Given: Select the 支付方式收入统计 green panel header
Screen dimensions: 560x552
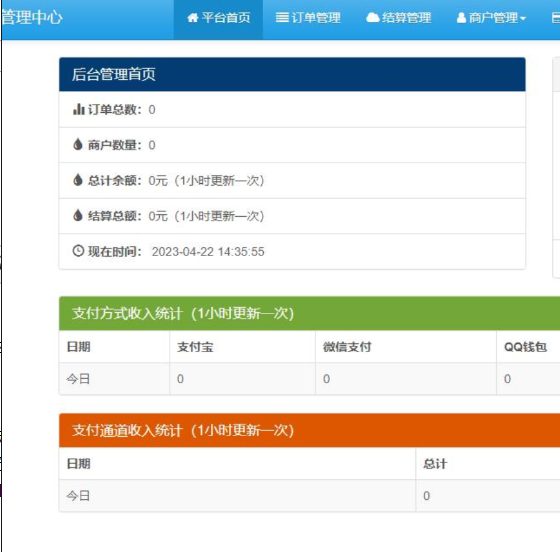Looking at the screenshot, I should (309, 313).
